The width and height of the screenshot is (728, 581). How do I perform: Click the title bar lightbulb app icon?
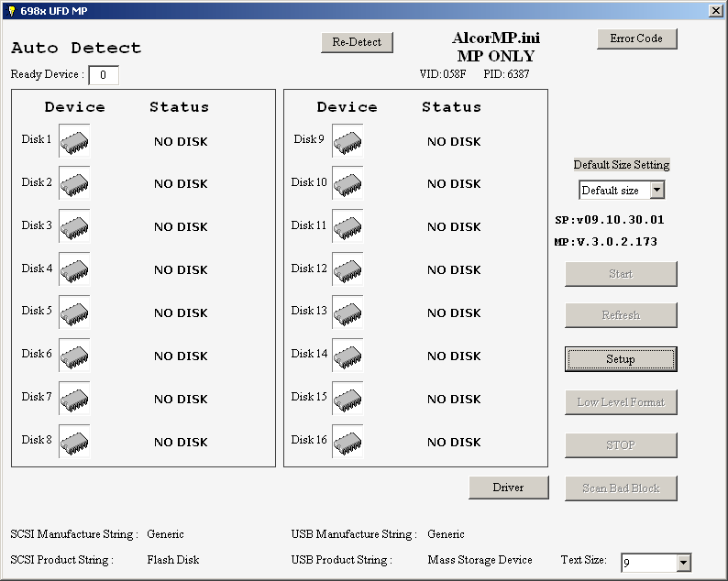pyautogui.click(x=11, y=10)
